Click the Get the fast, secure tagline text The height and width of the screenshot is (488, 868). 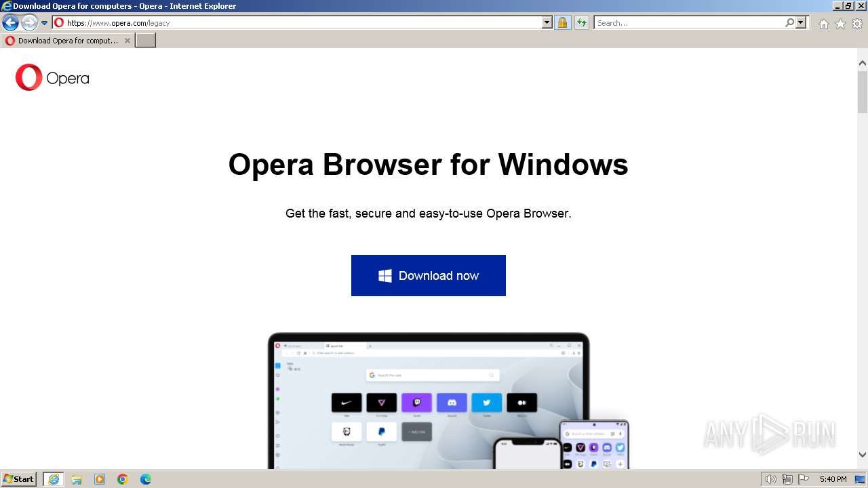click(x=429, y=213)
